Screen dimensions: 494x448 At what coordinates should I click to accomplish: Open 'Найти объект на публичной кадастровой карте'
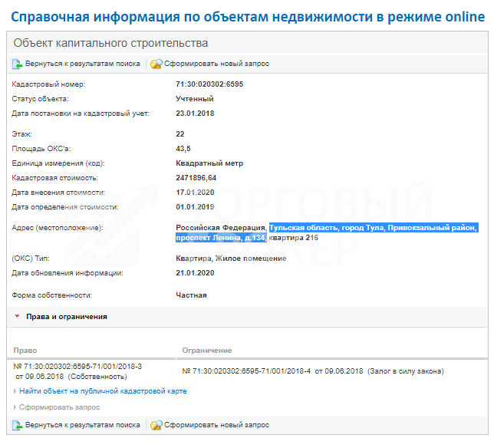pyautogui.click(x=103, y=391)
